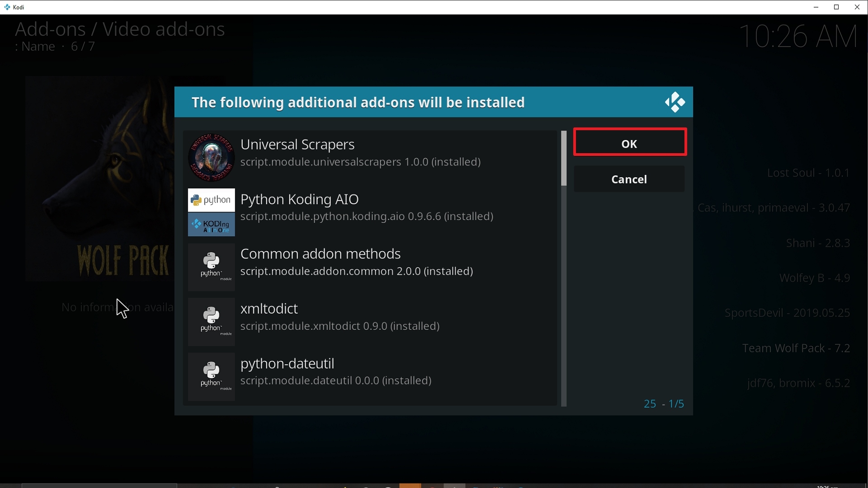Click the dependency list scrollbar thumb
This screenshot has width=868, height=488.
pos(564,158)
